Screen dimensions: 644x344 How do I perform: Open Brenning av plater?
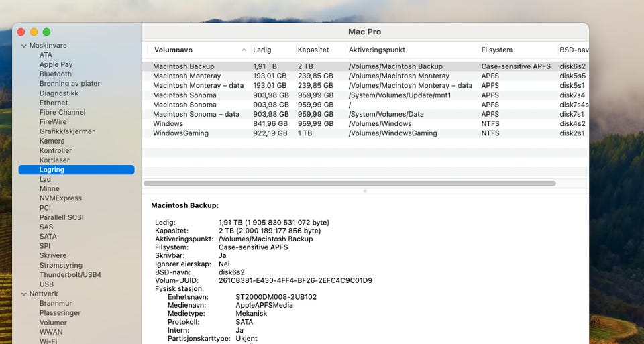click(70, 83)
